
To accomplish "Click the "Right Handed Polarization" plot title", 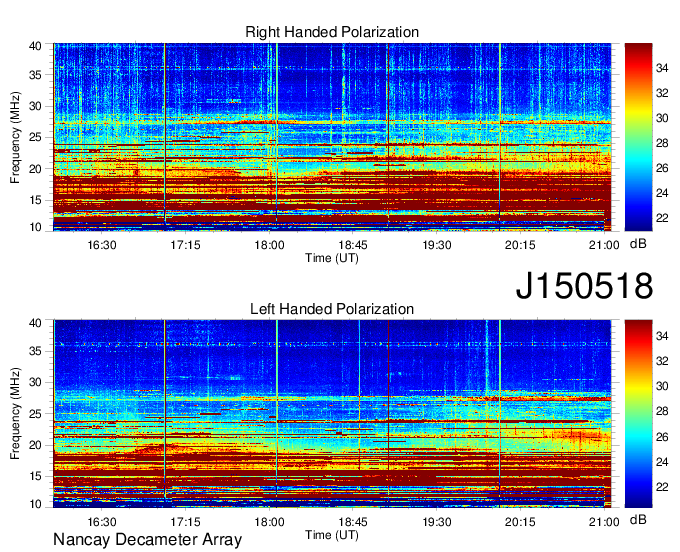I will (x=332, y=32).
